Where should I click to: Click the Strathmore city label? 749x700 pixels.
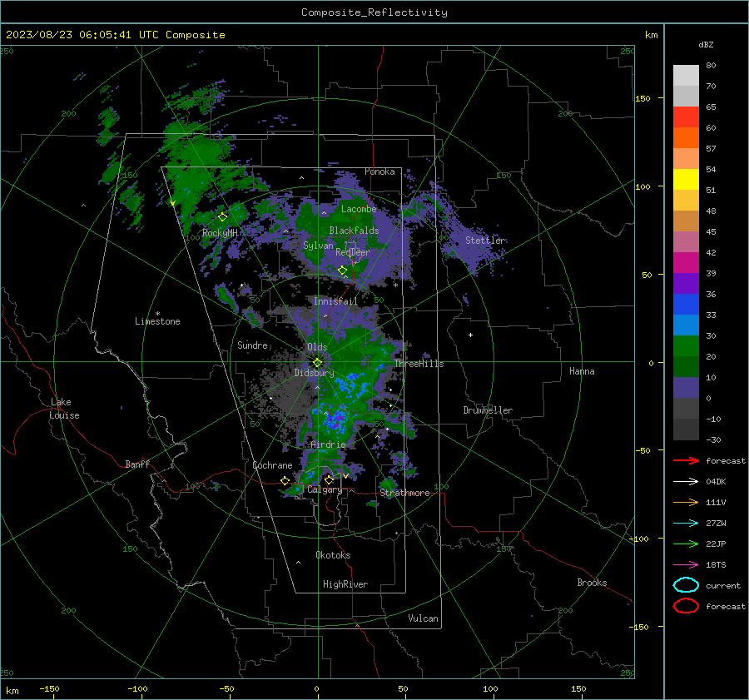pyautogui.click(x=404, y=493)
